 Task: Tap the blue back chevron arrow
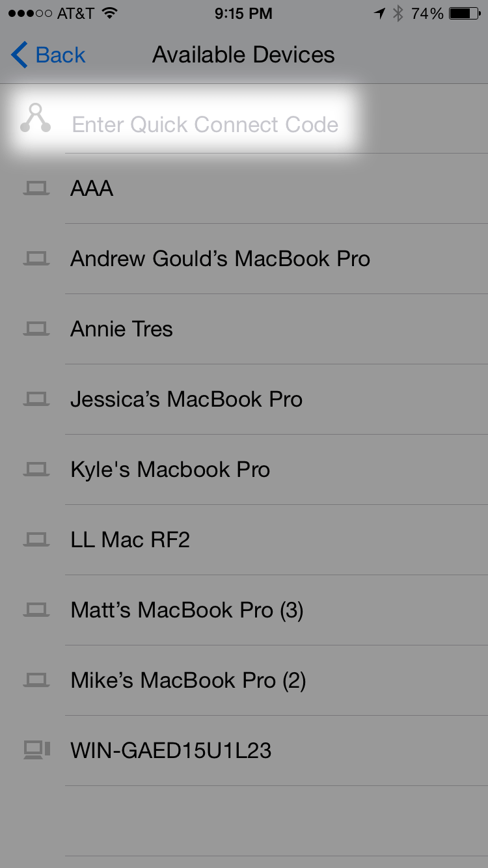point(20,55)
